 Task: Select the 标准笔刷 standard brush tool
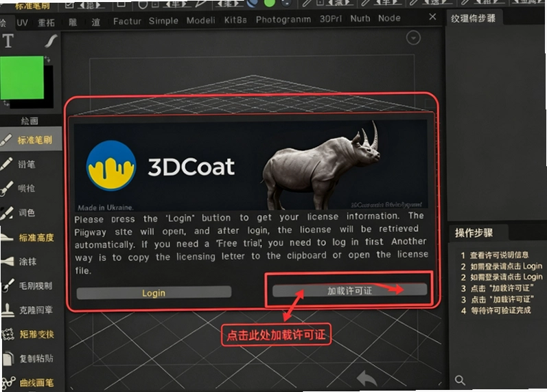pos(31,140)
